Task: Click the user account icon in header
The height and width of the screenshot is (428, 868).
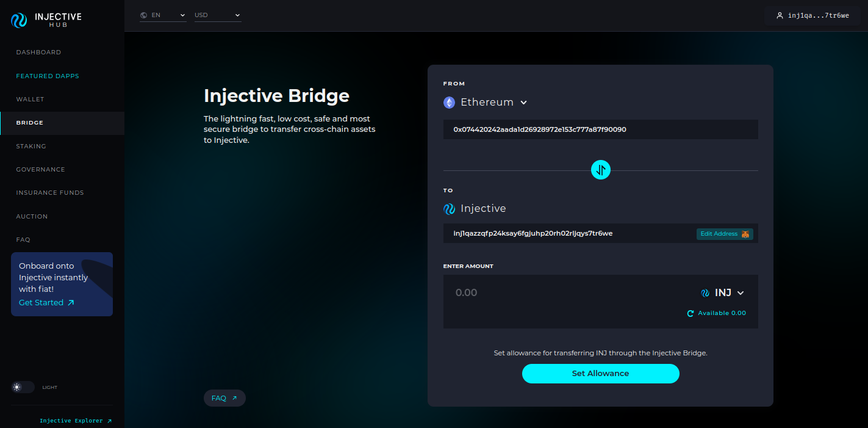Action: [779, 16]
